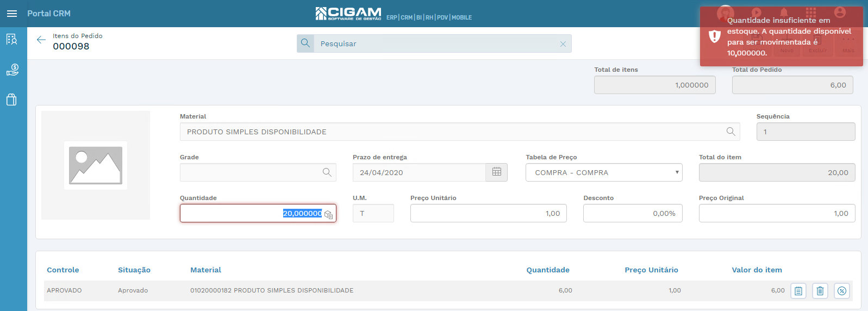Click the stock icon inside Quantidade field
Image resolution: width=868 pixels, height=311 pixels.
pyautogui.click(x=328, y=214)
